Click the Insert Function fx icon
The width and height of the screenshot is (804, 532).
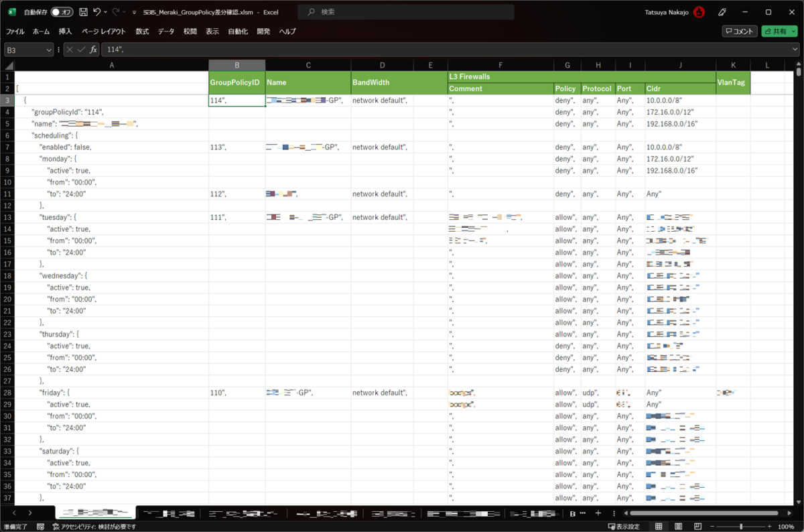pyautogui.click(x=94, y=50)
